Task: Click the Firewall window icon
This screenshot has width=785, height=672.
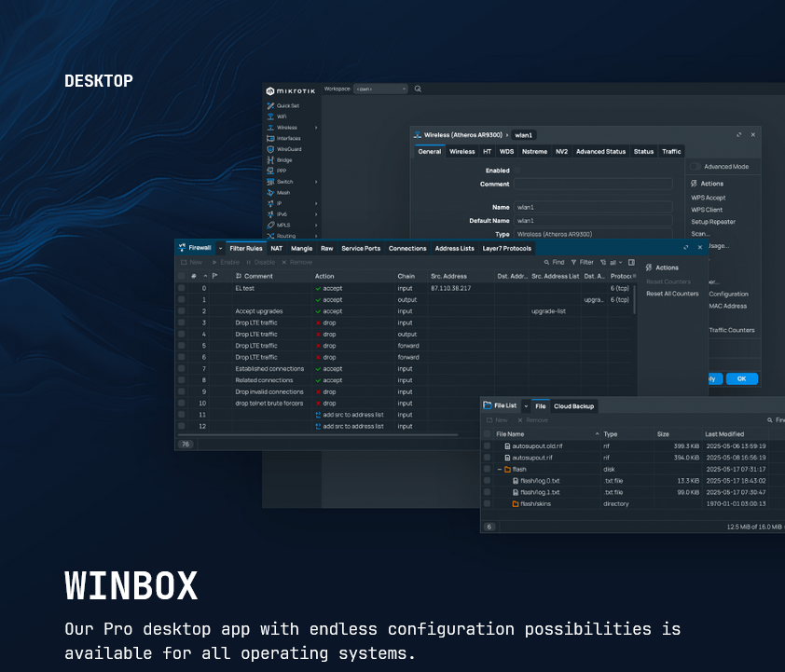Action: tap(182, 248)
